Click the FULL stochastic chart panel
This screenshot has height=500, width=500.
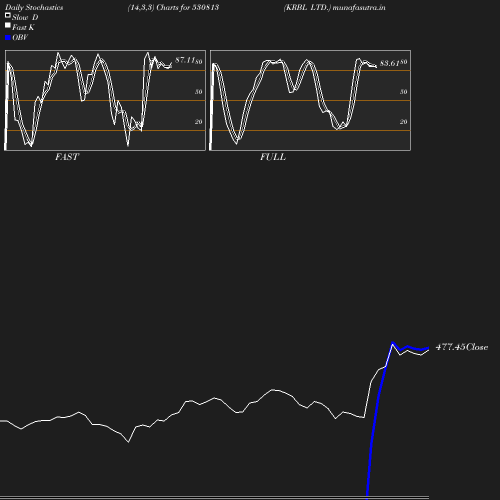tap(310, 100)
